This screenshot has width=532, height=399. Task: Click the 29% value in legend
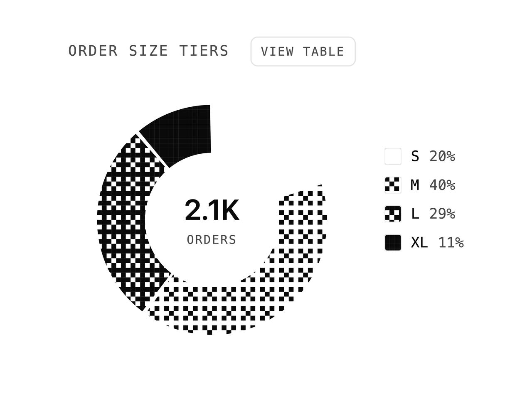(x=442, y=214)
